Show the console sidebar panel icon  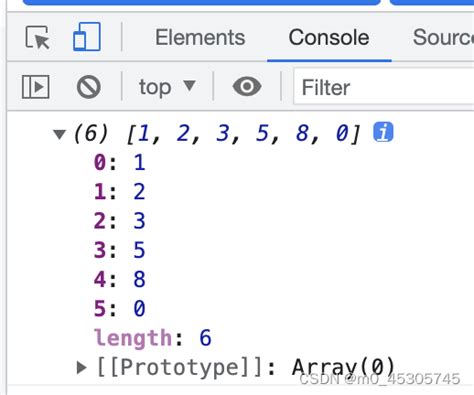coord(36,87)
